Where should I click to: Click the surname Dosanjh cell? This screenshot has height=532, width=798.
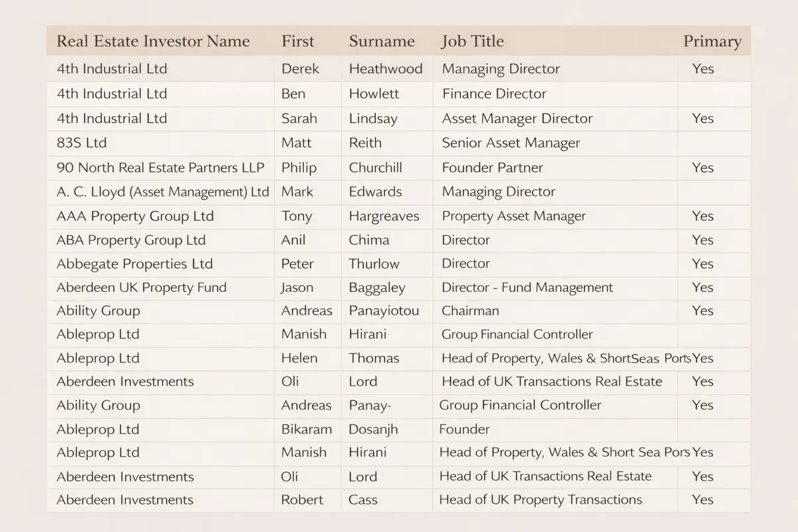(x=373, y=430)
